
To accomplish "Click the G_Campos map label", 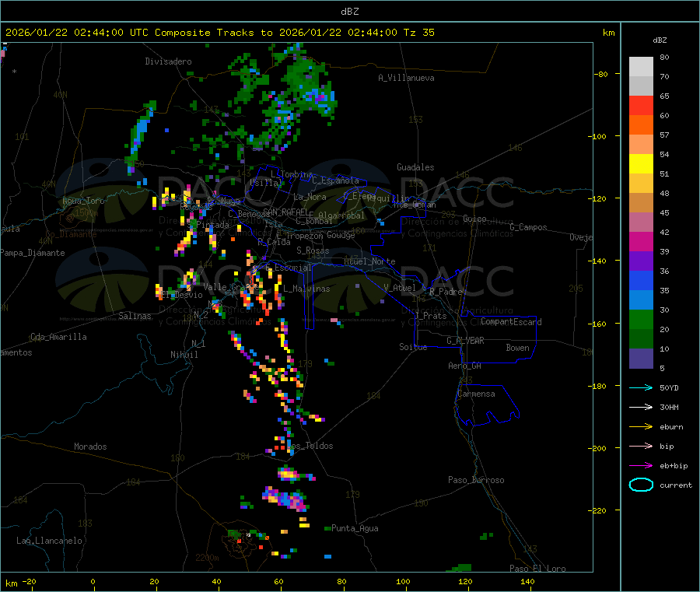I will point(528,227).
